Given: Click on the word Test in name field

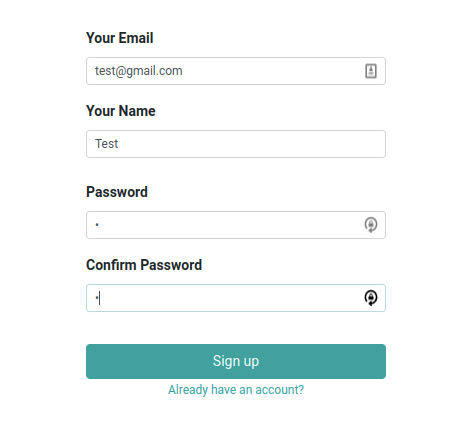Looking at the screenshot, I should pos(107,144).
